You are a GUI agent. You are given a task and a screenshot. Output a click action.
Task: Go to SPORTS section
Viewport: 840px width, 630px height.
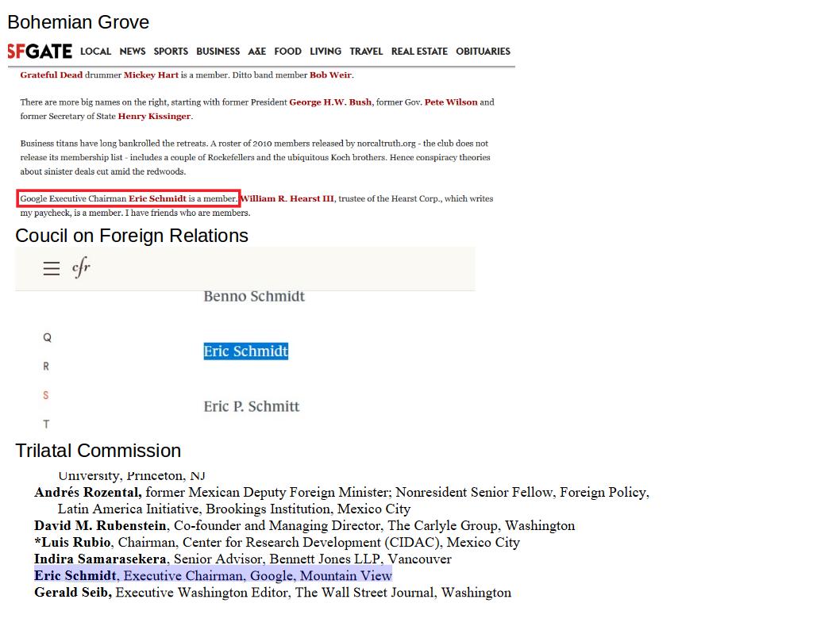pos(171,52)
